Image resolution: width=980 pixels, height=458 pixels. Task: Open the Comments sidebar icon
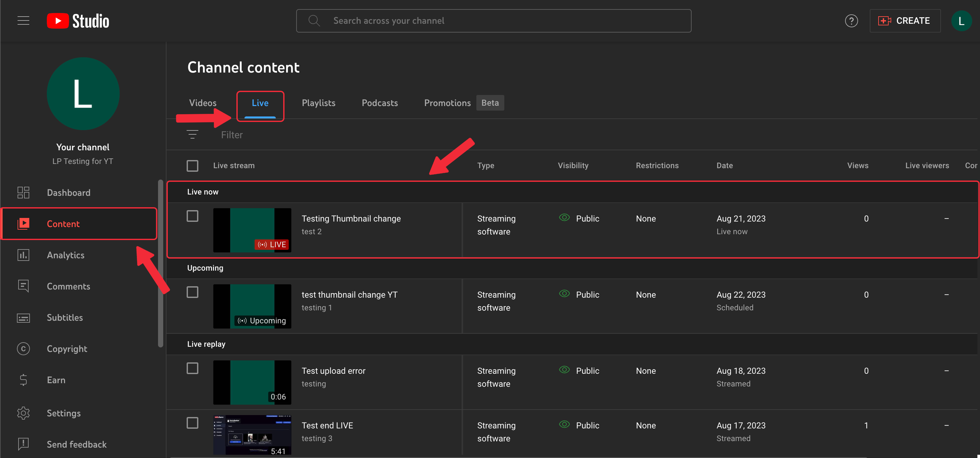coord(23,286)
